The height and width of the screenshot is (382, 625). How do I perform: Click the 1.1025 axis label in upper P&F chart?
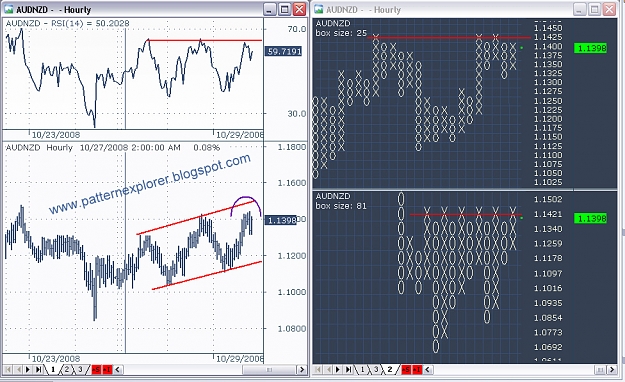pyautogui.click(x=548, y=182)
